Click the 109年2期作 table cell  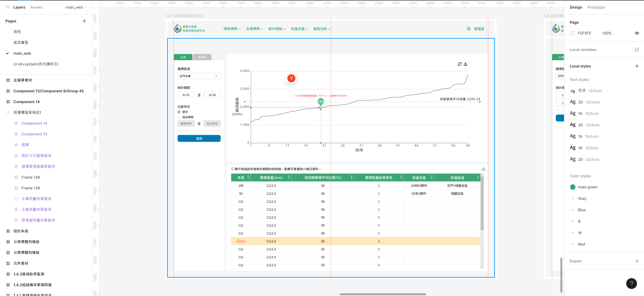[x=419, y=186]
